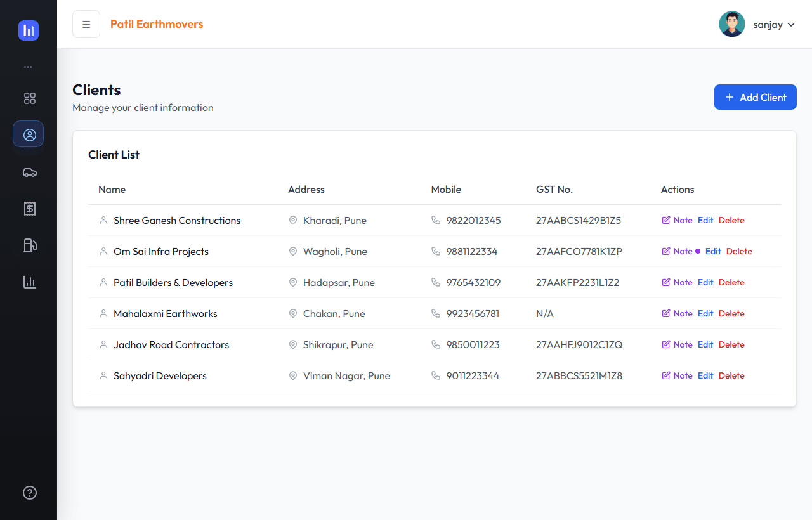
Task: Click the location pin beside Chakan, Pune
Action: (x=293, y=313)
